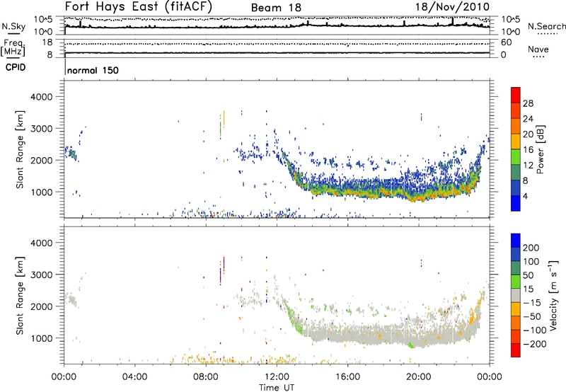Click the "20:00" time tick label
Screen dimensions: 566x392
pyautogui.click(x=418, y=377)
